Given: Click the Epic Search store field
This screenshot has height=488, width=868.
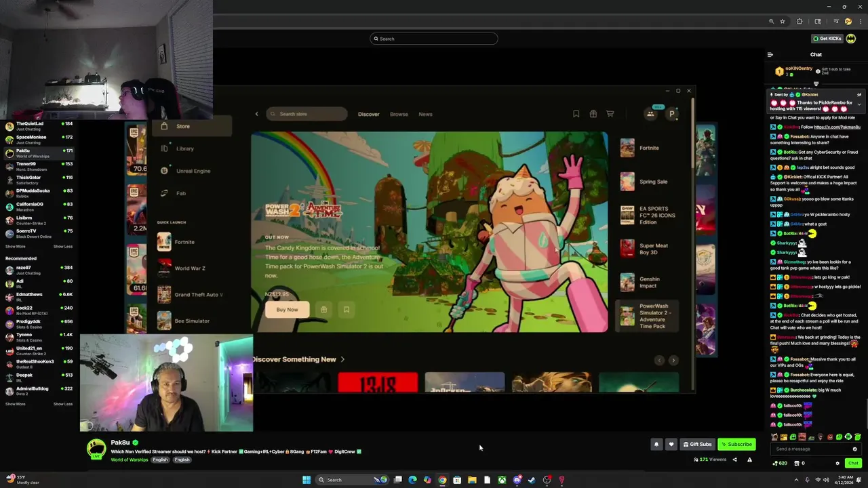Looking at the screenshot, I should (x=307, y=114).
